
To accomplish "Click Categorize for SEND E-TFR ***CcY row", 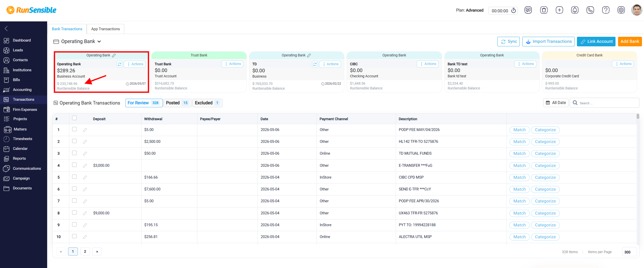I will click(545, 189).
